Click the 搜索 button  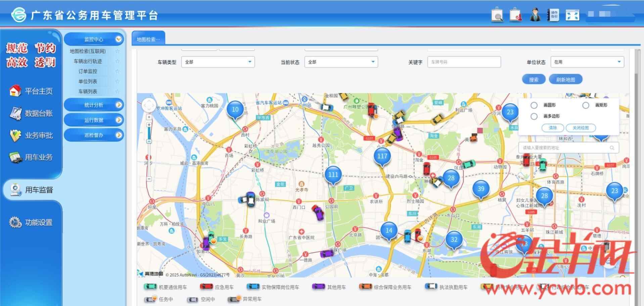(x=534, y=80)
